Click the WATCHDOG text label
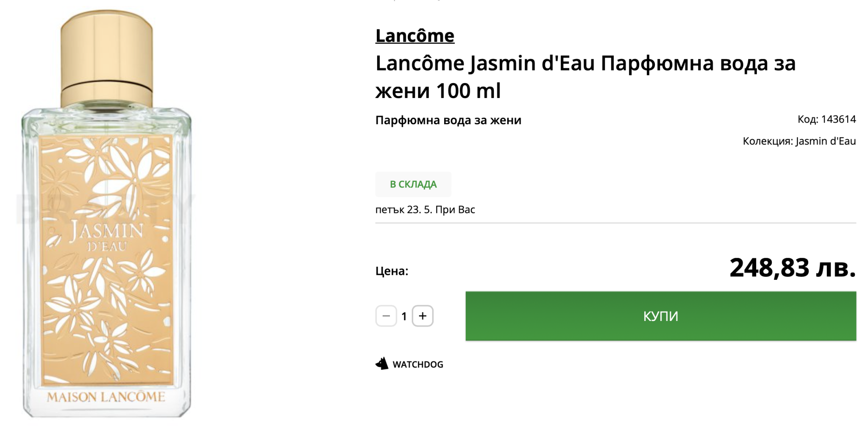Image resolution: width=868 pixels, height=427 pixels. (x=418, y=365)
